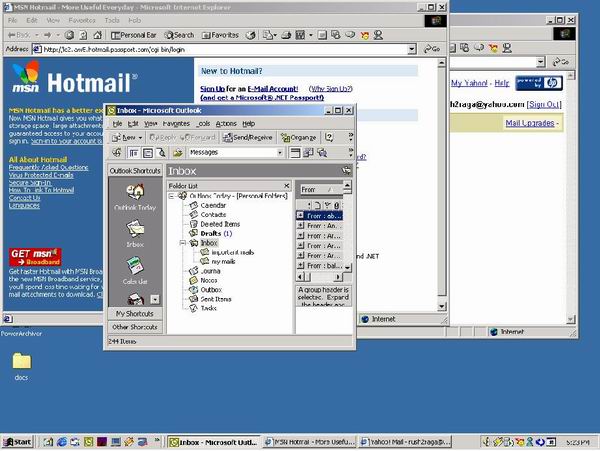Screen dimensions: 600x451
Task: Select the Outbox folder in Folder List
Action: 211,290
